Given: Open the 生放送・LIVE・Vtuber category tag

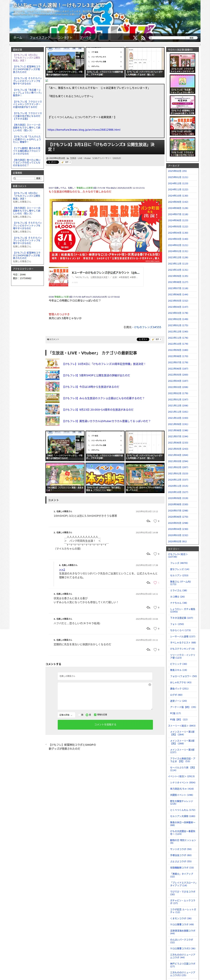Looking at the screenshot, I should (80, 158).
